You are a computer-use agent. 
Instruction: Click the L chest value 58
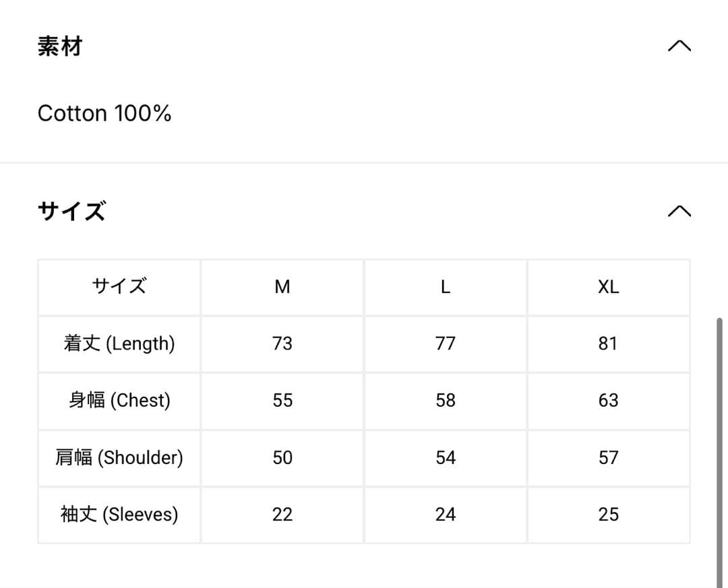[x=445, y=401]
